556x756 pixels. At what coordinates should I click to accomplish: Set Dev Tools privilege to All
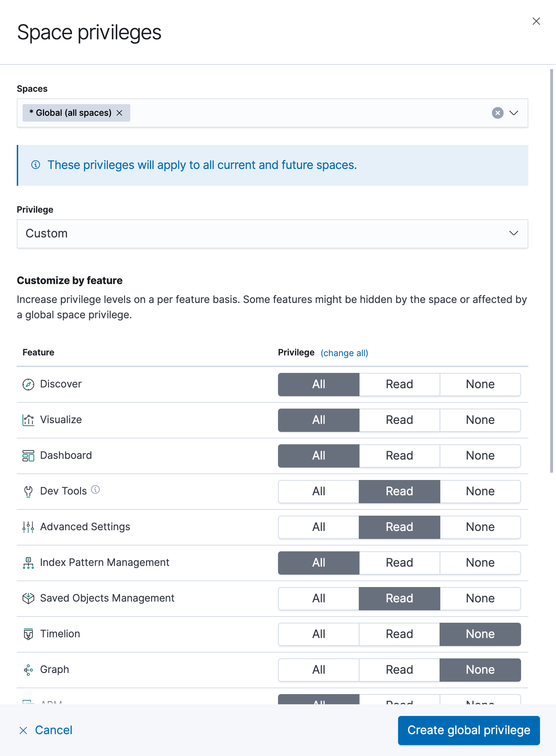[x=319, y=491]
